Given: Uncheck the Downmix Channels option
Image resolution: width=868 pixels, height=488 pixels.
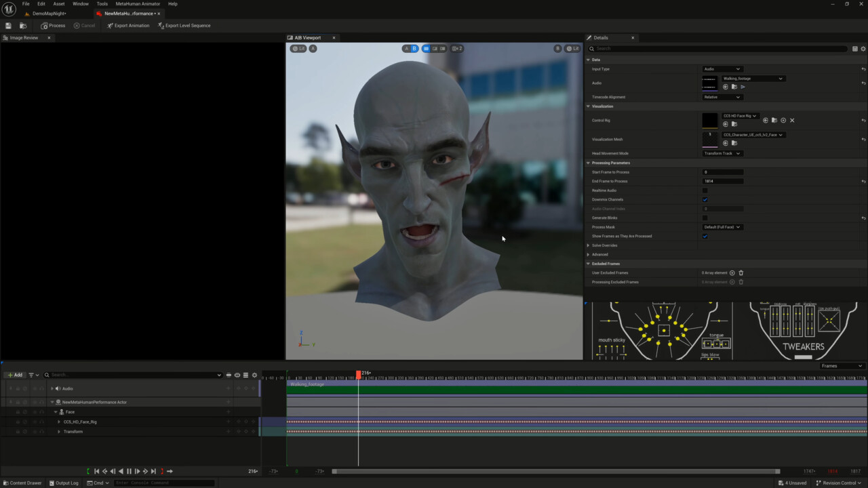Looking at the screenshot, I should (705, 200).
